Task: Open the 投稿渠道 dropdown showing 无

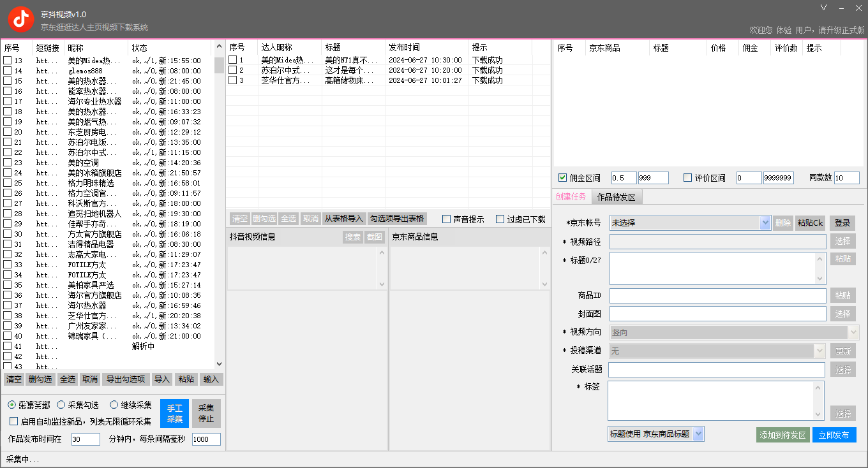Action: pos(717,351)
